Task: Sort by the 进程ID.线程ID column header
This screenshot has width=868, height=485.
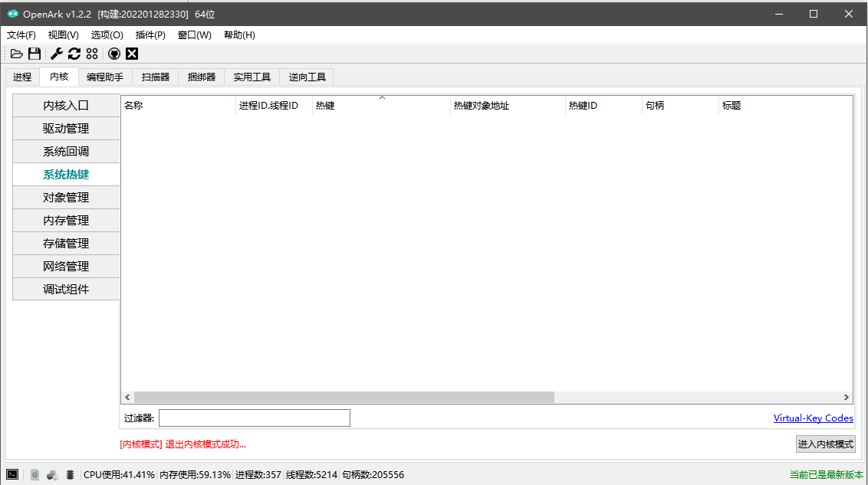Action: point(274,105)
